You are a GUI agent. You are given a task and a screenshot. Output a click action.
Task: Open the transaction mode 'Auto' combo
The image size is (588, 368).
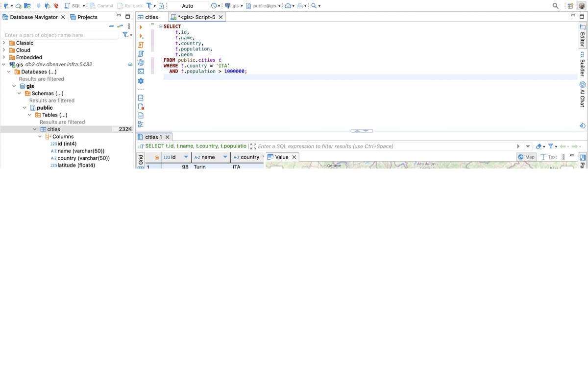(188, 6)
